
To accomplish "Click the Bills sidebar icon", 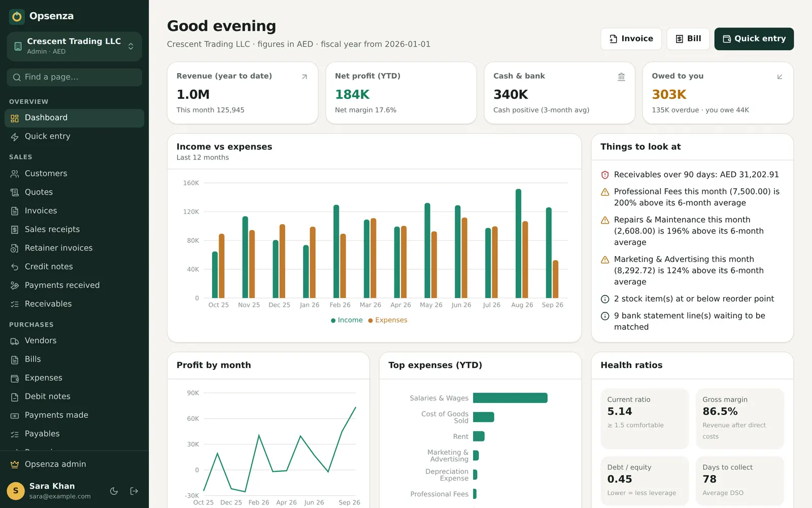I will [x=15, y=360].
